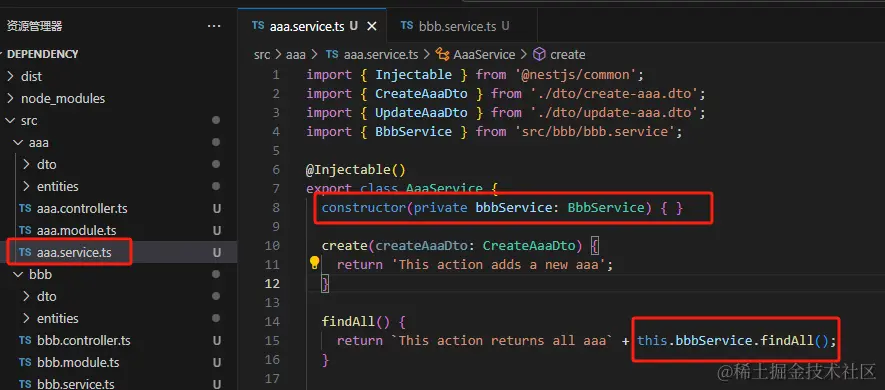Click the aaa breadcrumb segment

(x=295, y=55)
